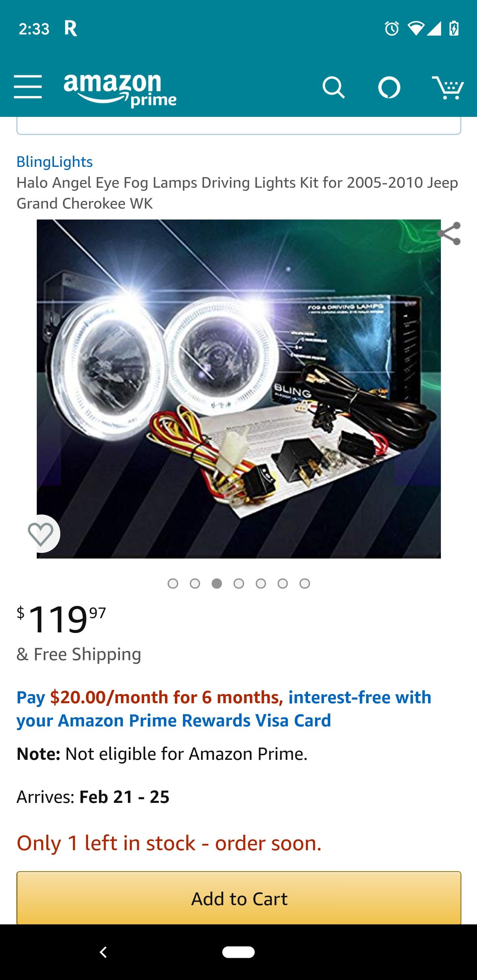Select the second image carousel dot
The width and height of the screenshot is (477, 980).
tap(195, 584)
